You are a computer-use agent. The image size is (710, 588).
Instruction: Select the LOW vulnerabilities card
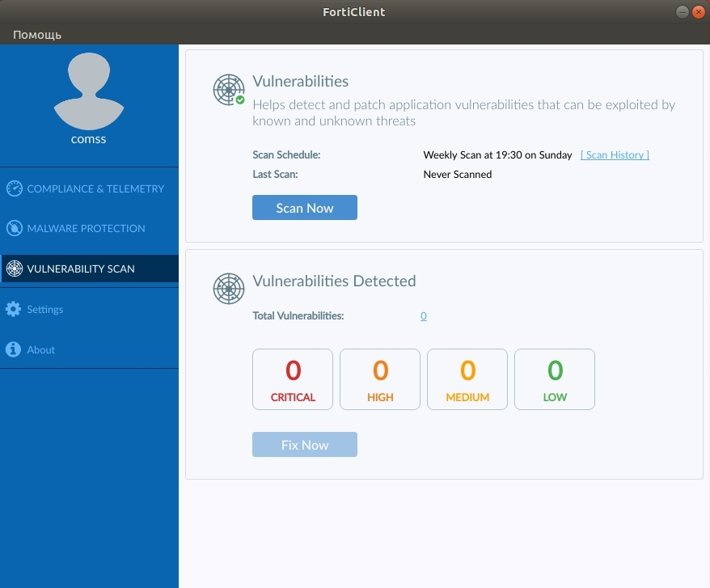555,379
